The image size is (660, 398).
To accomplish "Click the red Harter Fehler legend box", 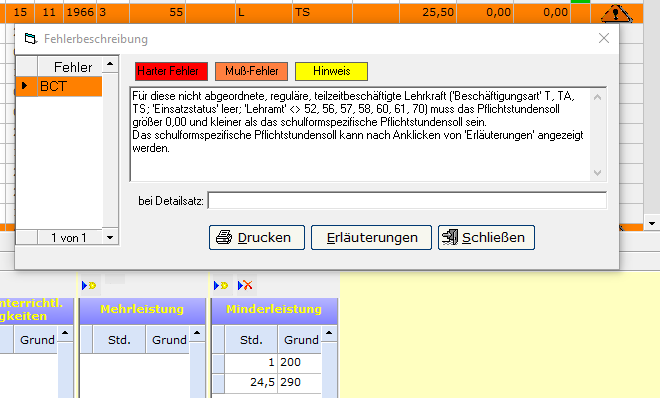I will 171,71.
